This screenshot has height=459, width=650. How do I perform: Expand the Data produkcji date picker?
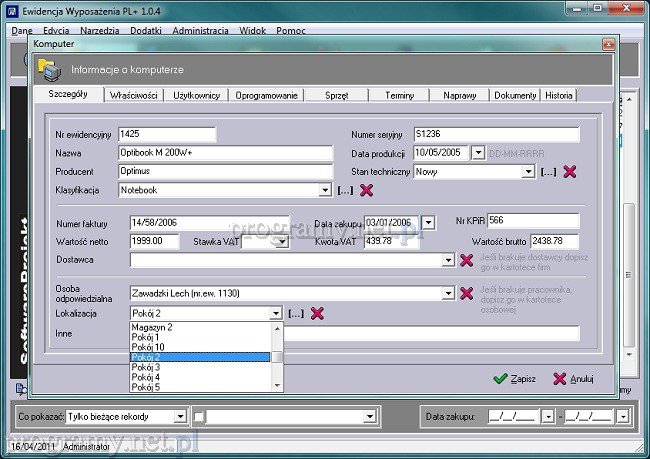pos(476,153)
